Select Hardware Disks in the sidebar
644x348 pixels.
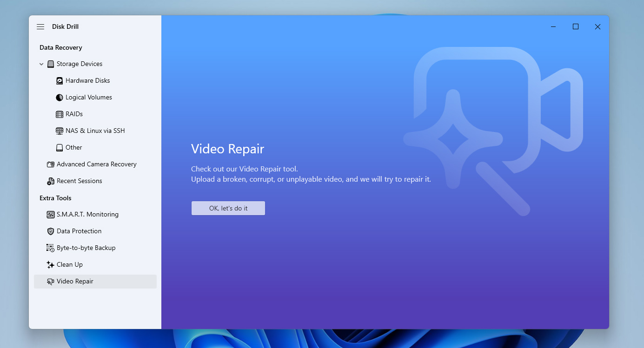coord(87,80)
